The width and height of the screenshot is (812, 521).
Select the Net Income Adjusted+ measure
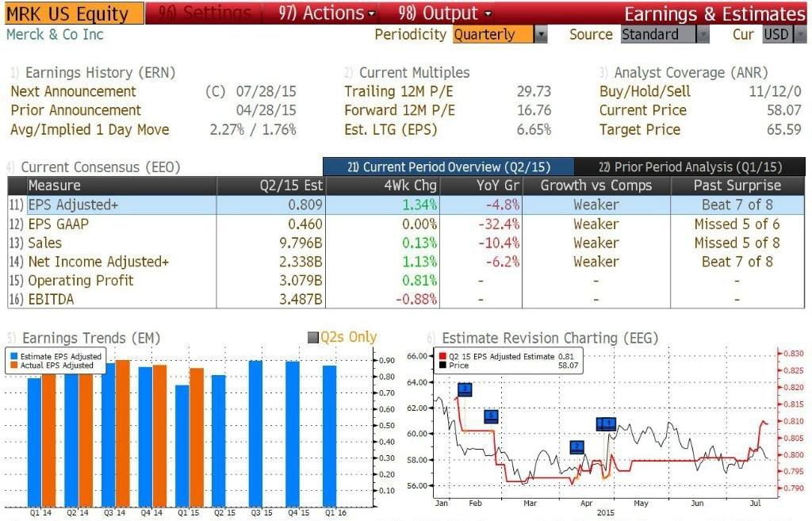point(98,262)
